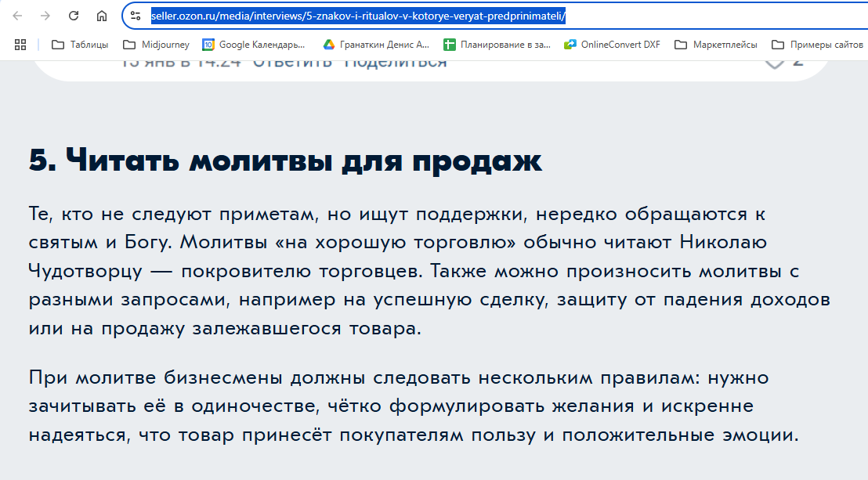Open the Google Календарь bookmark
868x480 pixels.
pos(253,45)
